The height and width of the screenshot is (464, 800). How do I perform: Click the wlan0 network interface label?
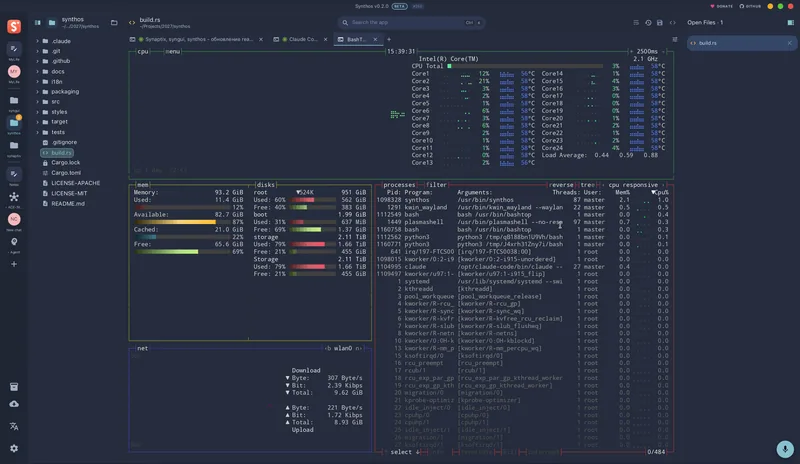click(x=343, y=348)
